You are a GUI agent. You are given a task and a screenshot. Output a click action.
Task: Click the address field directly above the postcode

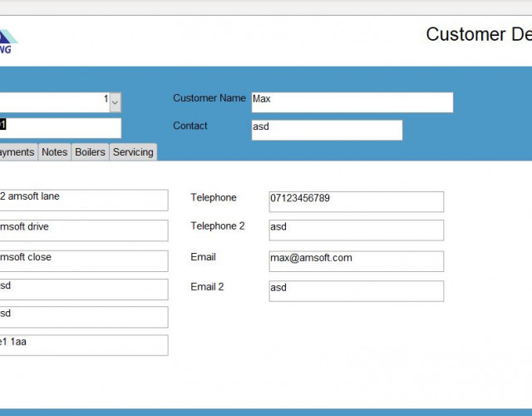point(83,317)
